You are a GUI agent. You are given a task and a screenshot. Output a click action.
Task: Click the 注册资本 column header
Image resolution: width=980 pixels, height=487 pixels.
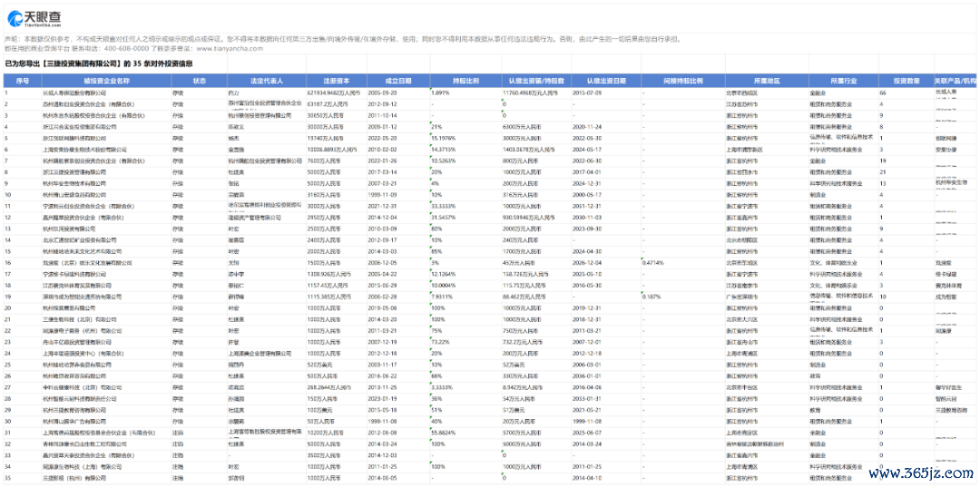337,82
